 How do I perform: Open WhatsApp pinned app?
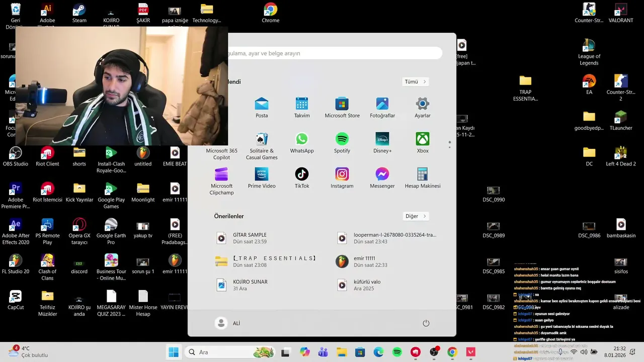click(x=302, y=143)
